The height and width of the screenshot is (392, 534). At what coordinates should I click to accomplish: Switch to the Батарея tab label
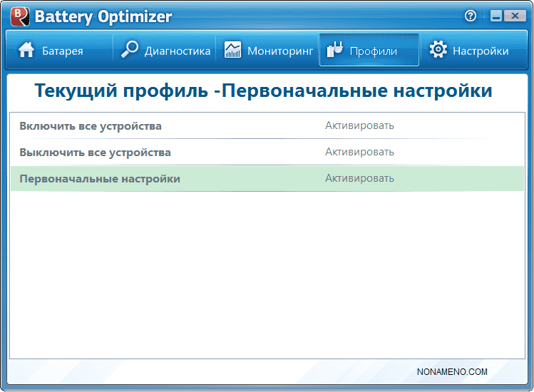tap(62, 51)
